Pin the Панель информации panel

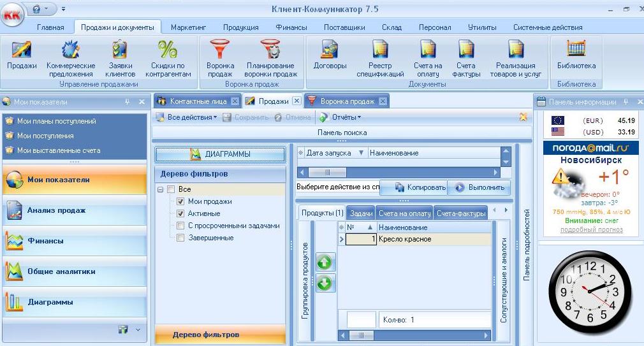coord(626,101)
